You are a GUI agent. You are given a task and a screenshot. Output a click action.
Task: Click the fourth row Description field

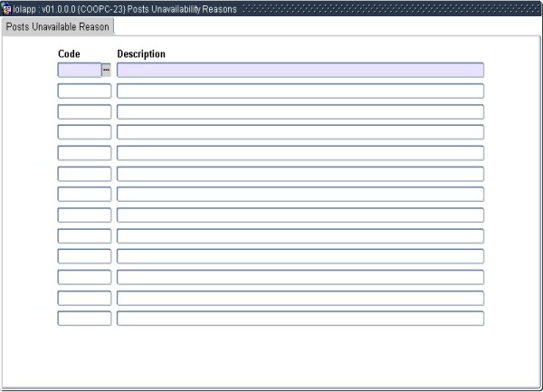coord(300,132)
